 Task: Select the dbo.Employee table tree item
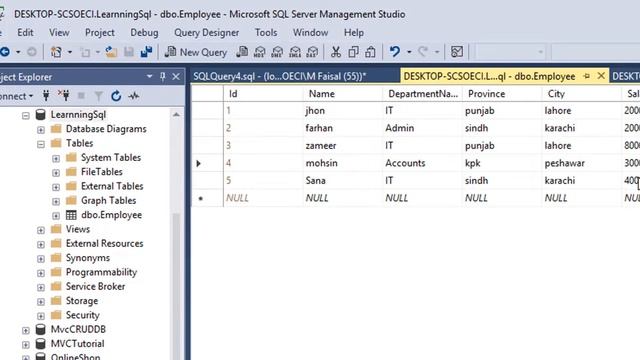111,215
